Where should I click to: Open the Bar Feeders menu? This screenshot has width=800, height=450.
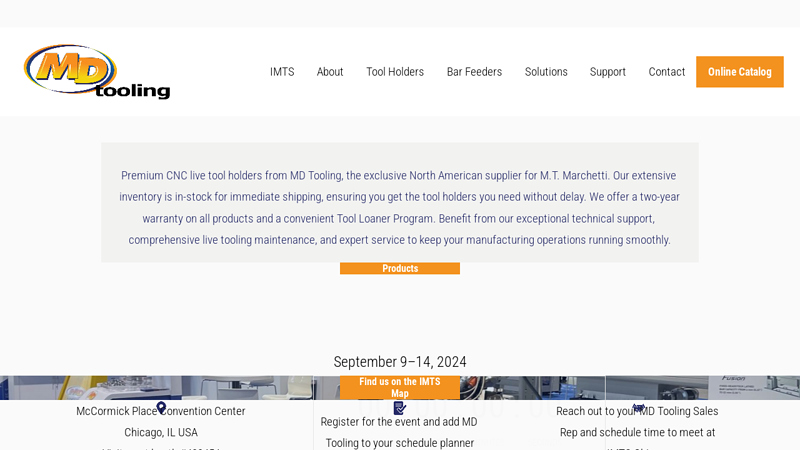(x=474, y=72)
